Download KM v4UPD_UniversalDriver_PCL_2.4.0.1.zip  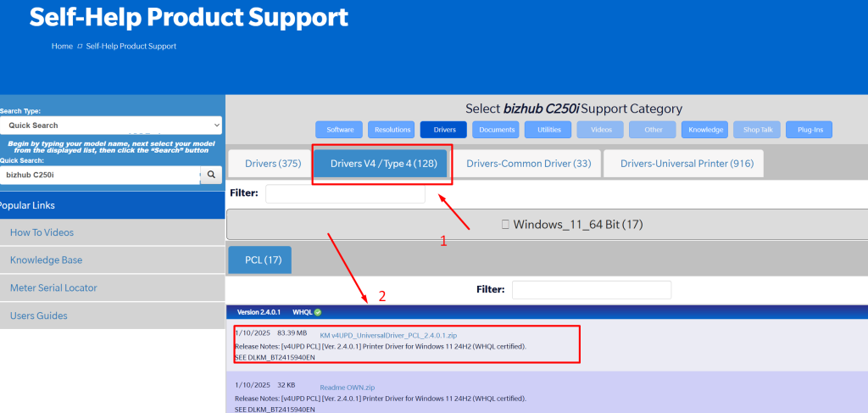coord(388,336)
